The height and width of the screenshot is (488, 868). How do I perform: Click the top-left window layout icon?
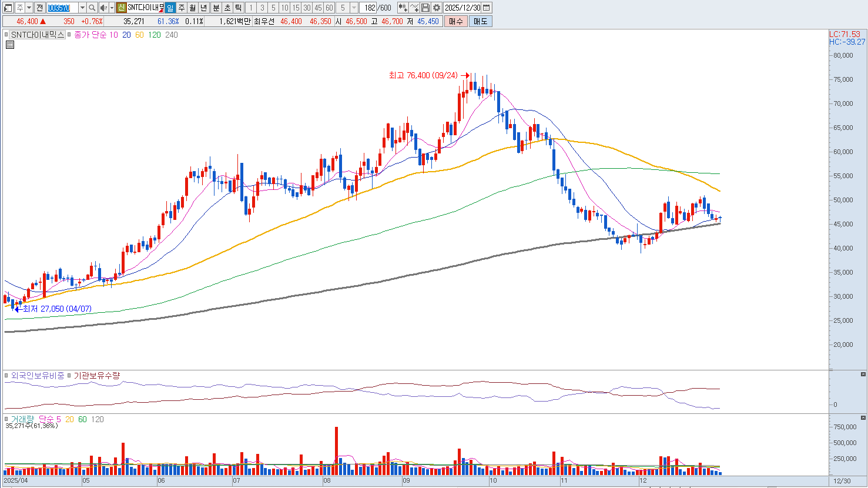[8, 8]
